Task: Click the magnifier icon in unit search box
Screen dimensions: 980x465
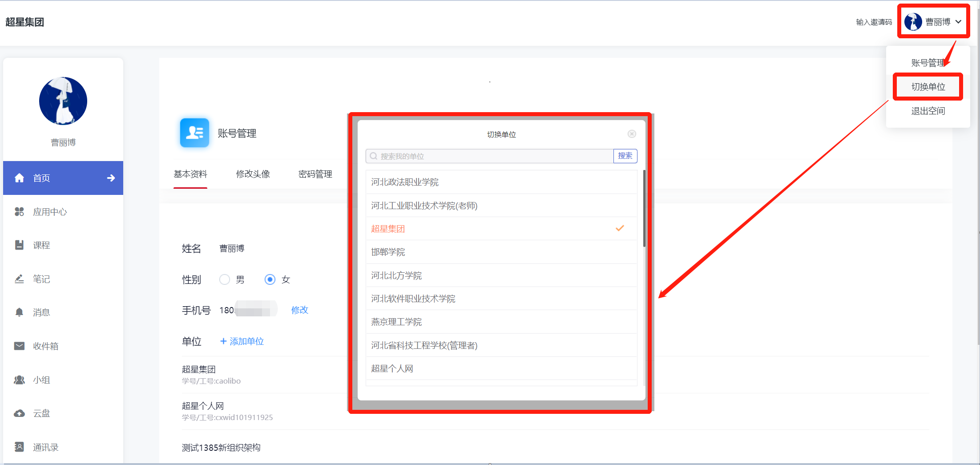Action: point(374,156)
